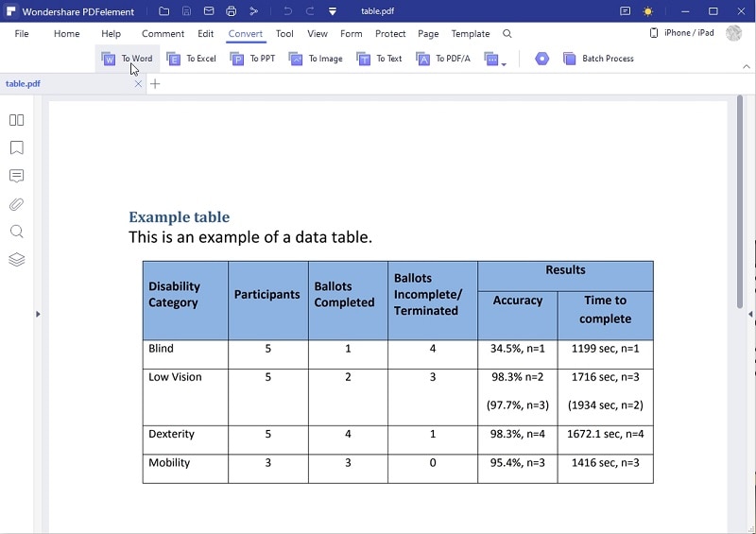756x534 pixels.
Task: Show the comments panel icon
Action: [x=16, y=176]
